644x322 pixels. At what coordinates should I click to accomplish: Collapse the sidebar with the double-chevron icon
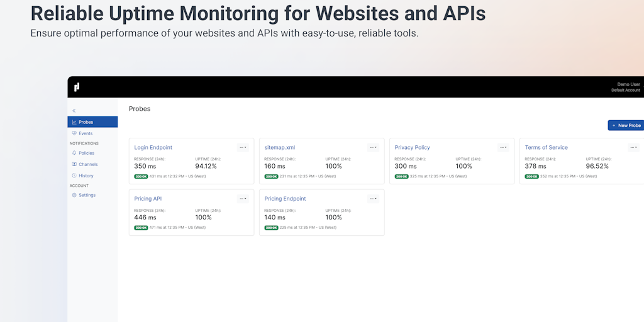click(x=74, y=111)
